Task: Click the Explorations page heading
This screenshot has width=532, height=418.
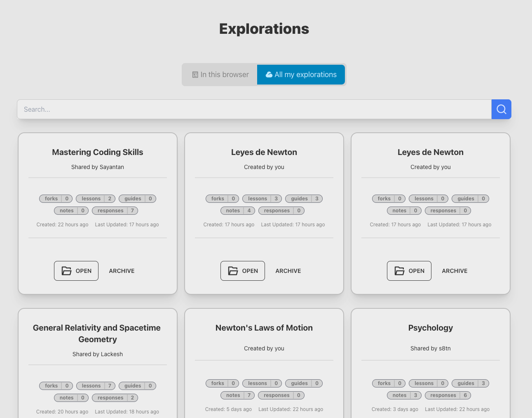Action: pos(264,29)
